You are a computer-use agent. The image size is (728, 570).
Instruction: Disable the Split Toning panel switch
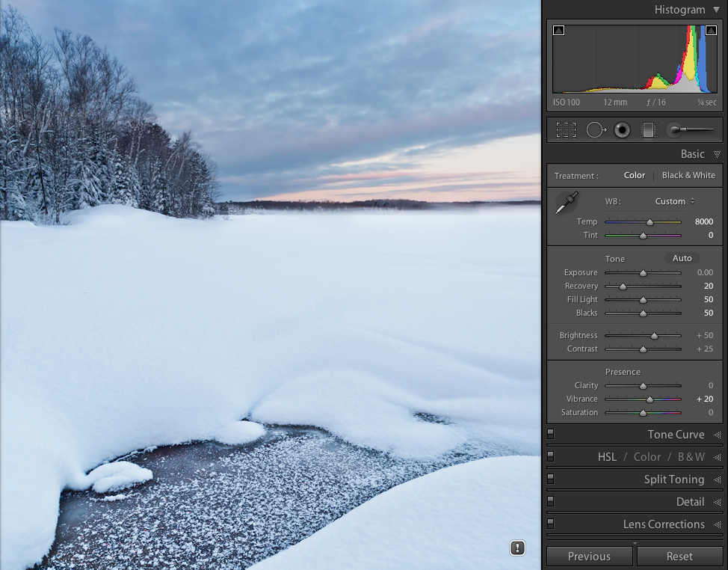point(551,478)
